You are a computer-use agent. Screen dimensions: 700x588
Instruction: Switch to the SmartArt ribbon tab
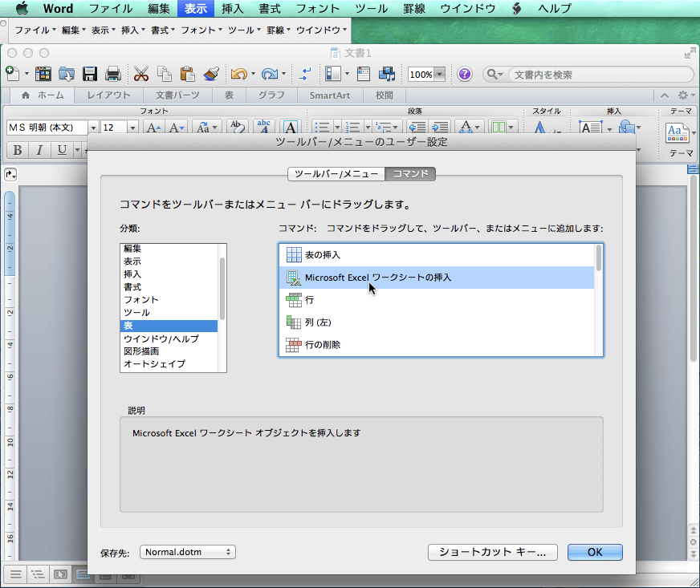329,95
